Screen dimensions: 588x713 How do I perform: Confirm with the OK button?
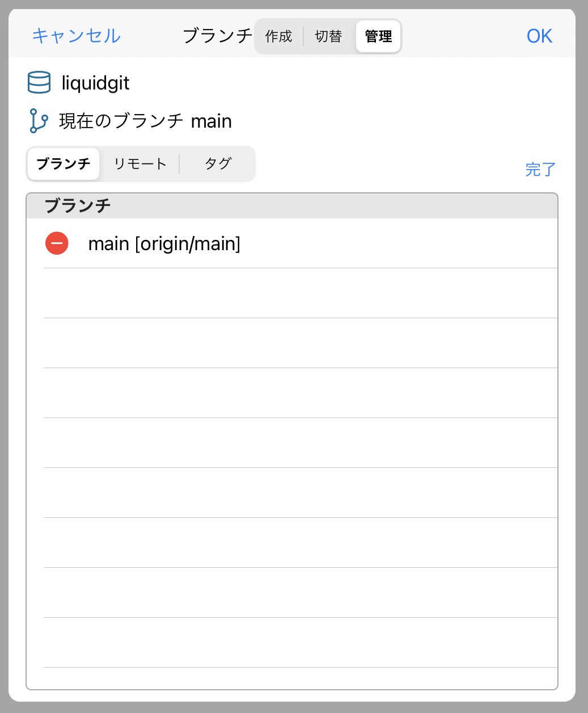(539, 36)
